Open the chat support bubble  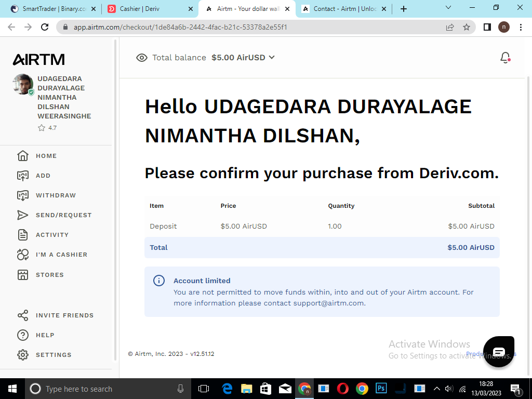click(x=498, y=352)
